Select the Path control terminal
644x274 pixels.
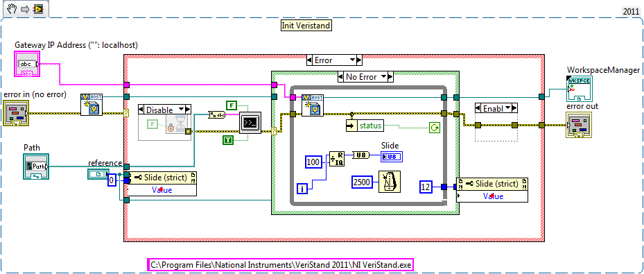tap(36, 166)
